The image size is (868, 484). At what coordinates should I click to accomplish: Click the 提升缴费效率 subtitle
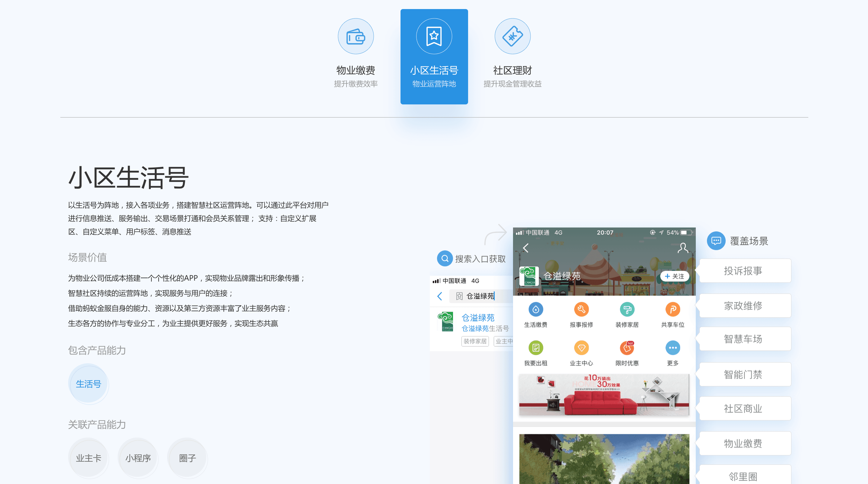pos(356,84)
